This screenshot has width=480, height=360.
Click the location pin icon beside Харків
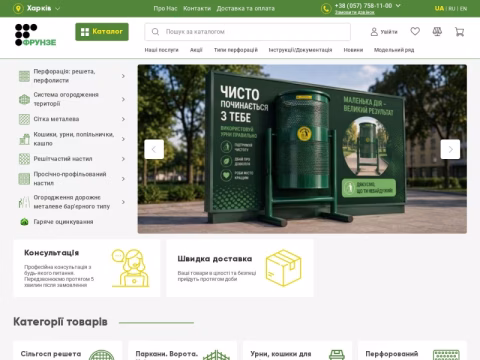tap(18, 8)
